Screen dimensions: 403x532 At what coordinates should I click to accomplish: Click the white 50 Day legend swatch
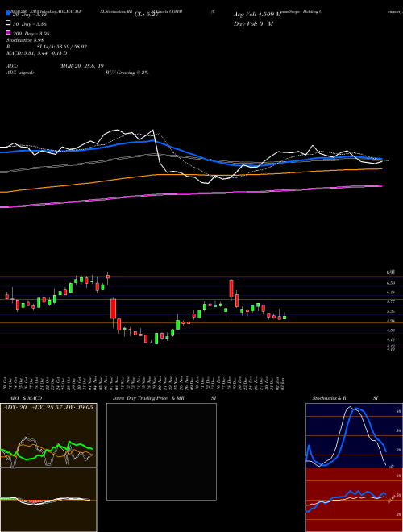point(8,23)
